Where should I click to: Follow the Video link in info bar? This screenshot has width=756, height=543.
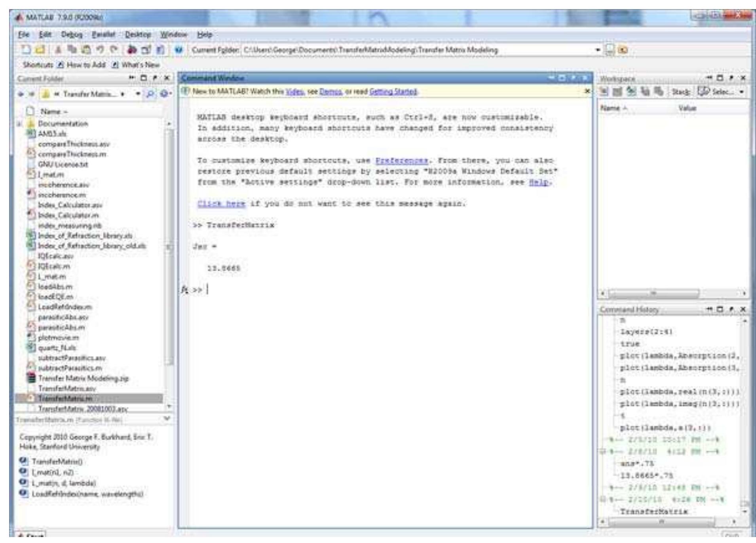(x=294, y=91)
